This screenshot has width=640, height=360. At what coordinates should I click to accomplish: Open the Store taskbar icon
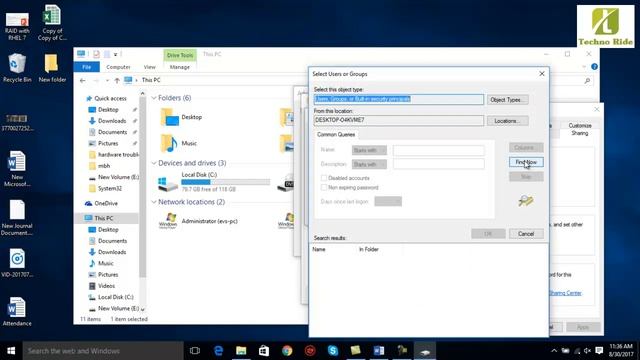pos(264,351)
